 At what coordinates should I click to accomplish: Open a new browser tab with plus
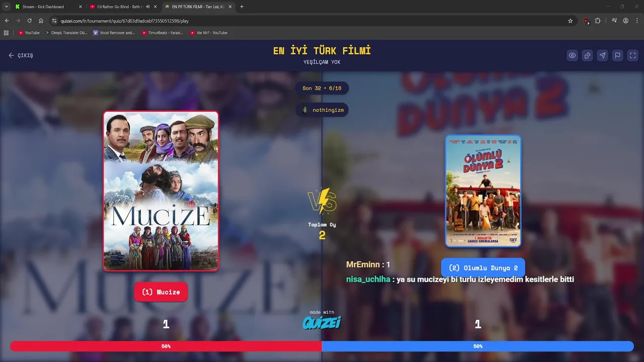point(242,7)
